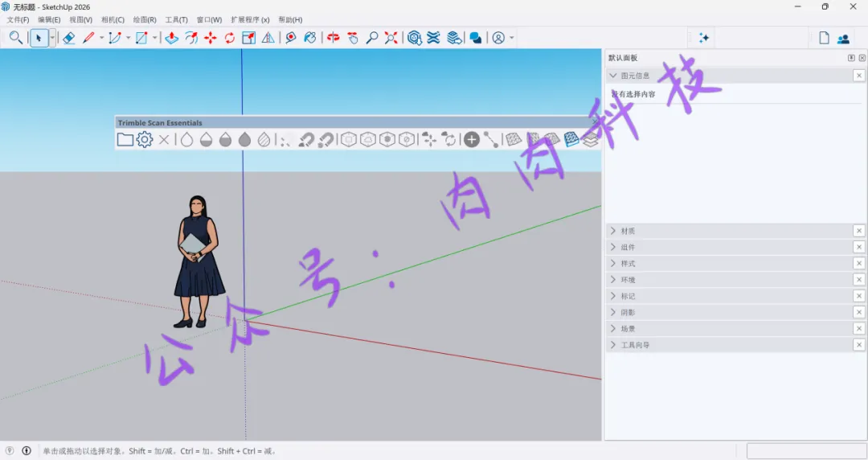Open the 窗口(W) menu

(x=209, y=19)
